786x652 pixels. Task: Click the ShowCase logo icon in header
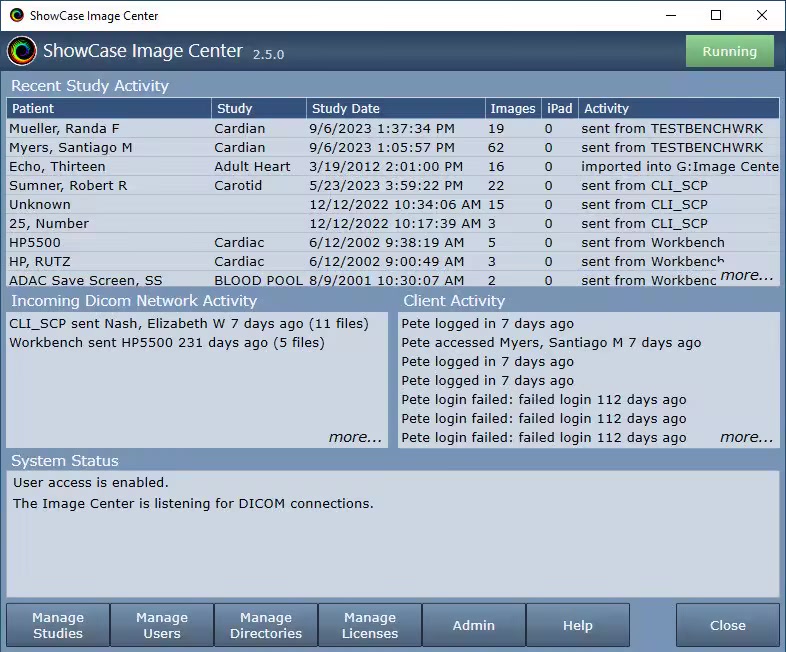(x=22, y=51)
